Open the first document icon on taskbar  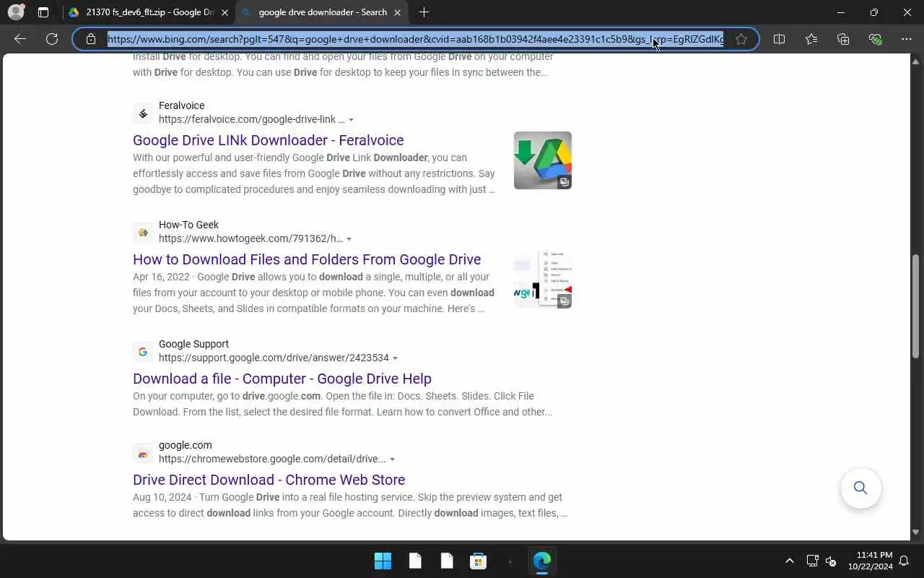point(415,561)
